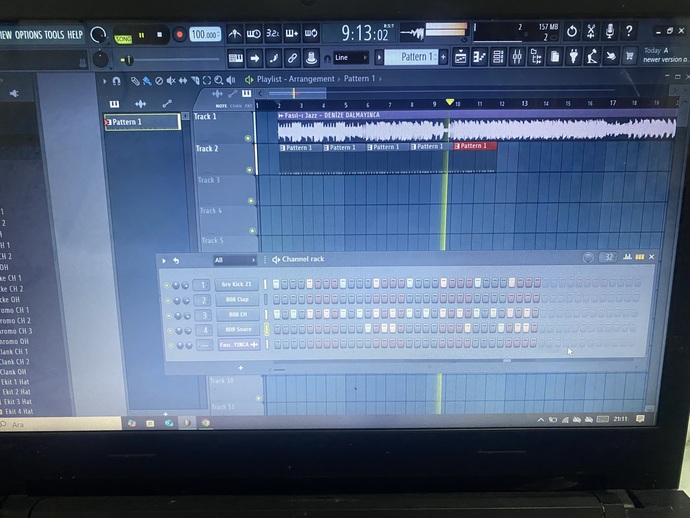Open the shopping cart content library icon

[x=630, y=56]
